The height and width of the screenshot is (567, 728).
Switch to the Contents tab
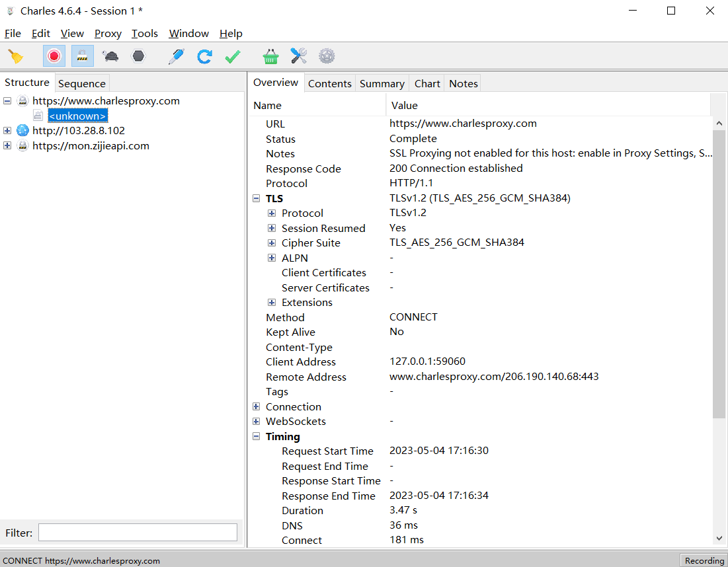pyautogui.click(x=329, y=83)
